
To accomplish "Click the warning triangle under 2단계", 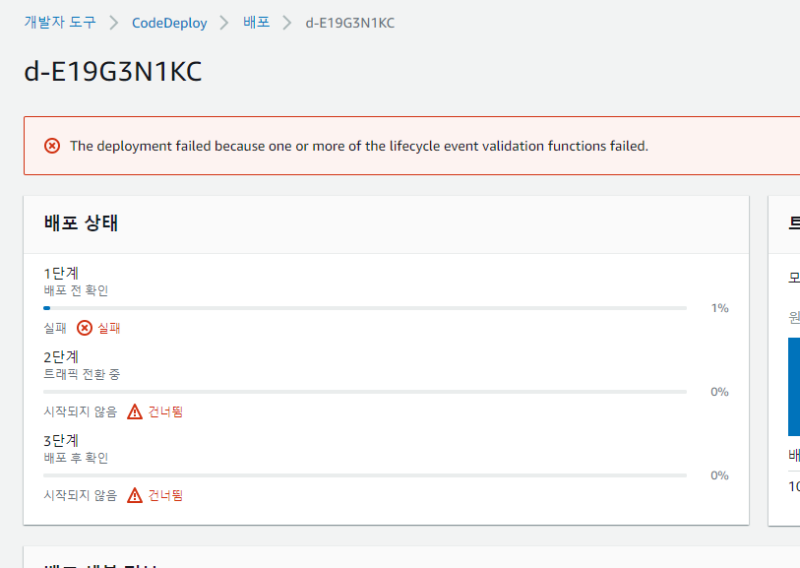I will pyautogui.click(x=135, y=412).
